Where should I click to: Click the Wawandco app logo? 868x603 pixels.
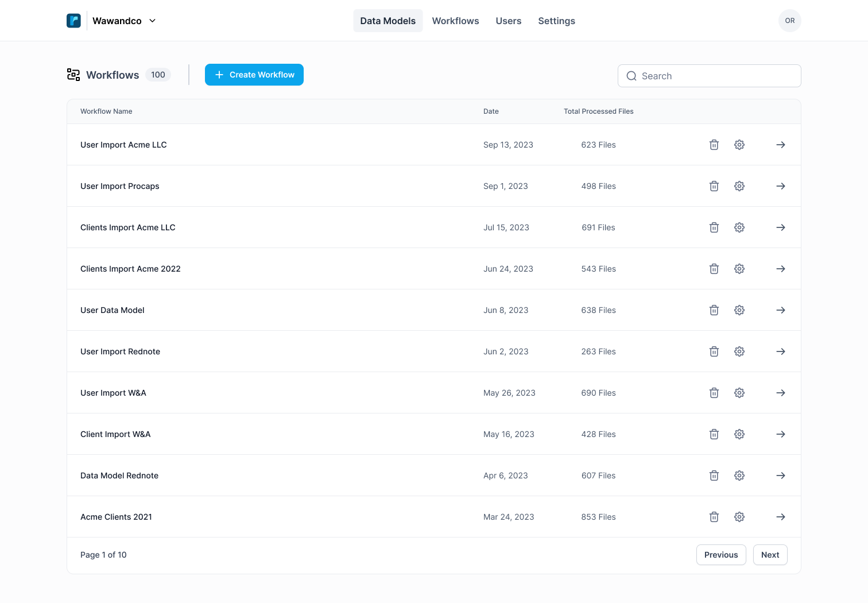click(x=73, y=21)
